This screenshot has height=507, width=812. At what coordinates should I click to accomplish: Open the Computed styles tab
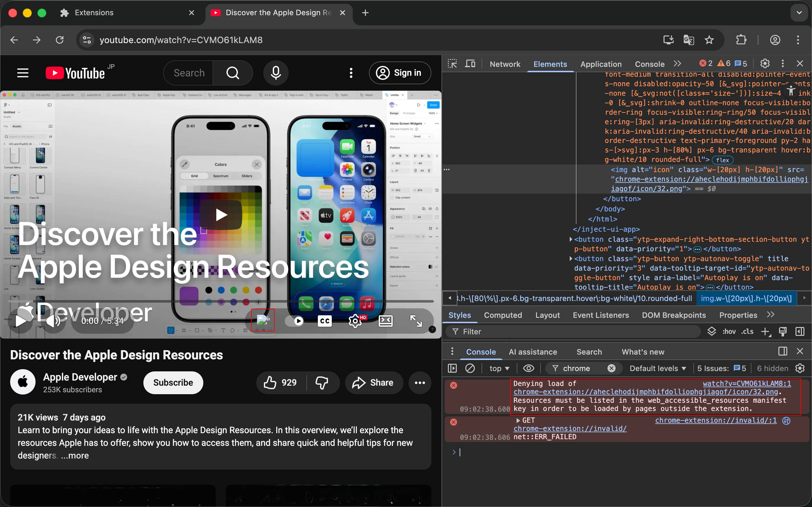pos(503,315)
